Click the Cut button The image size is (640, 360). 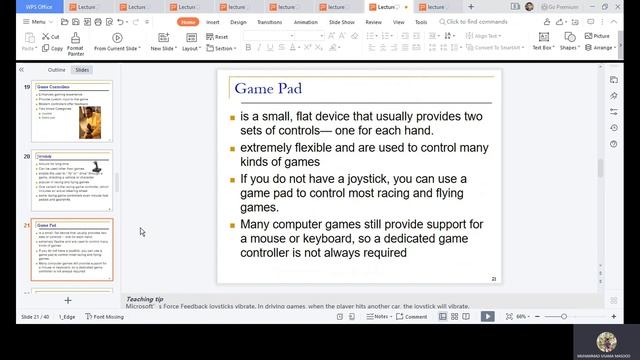(x=51, y=37)
